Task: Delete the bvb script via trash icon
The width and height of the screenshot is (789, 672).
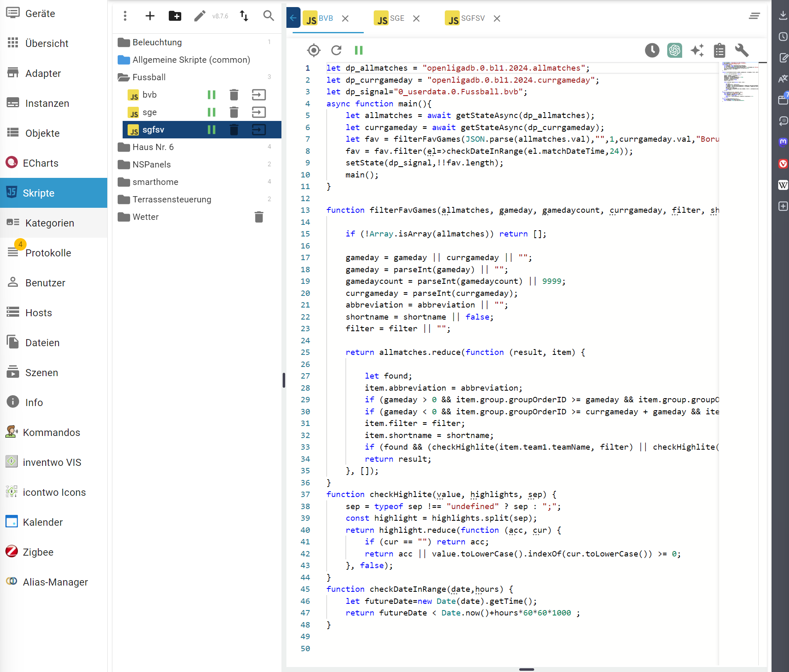Action: click(234, 95)
